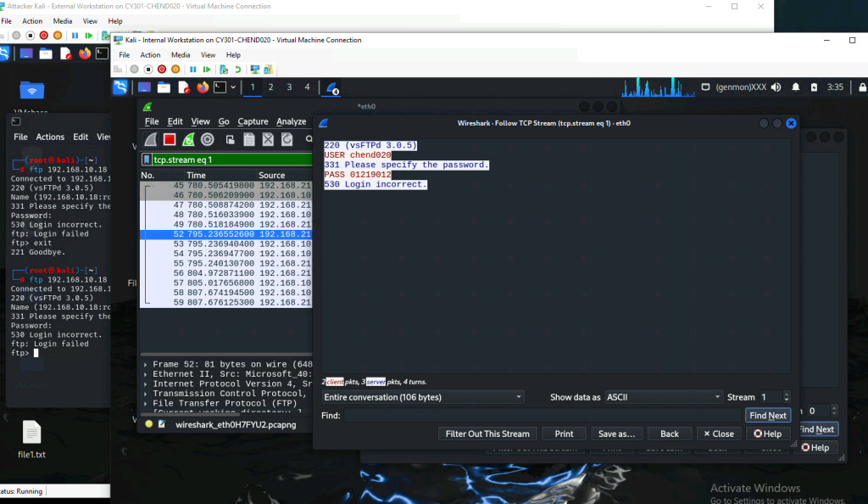Click the Kali dragon applications menu icon
This screenshot has width=868, height=504.
tap(120, 87)
